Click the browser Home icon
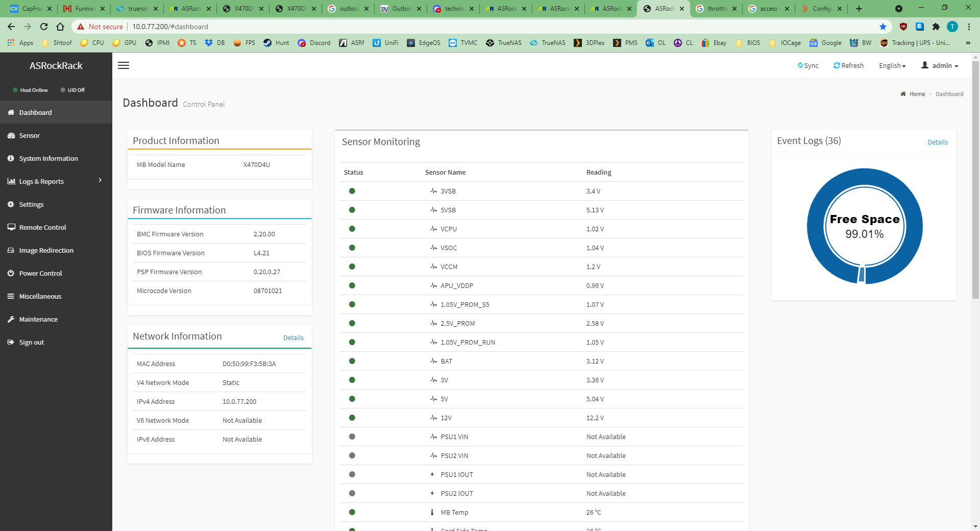 [60, 27]
